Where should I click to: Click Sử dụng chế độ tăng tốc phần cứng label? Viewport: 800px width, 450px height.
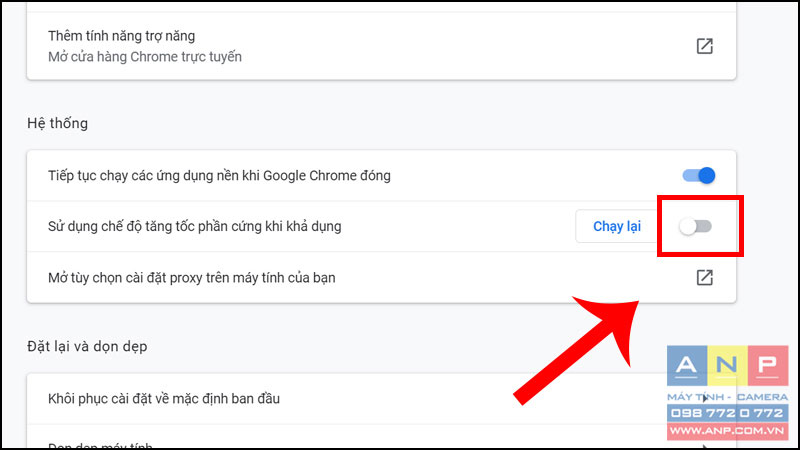tap(195, 227)
